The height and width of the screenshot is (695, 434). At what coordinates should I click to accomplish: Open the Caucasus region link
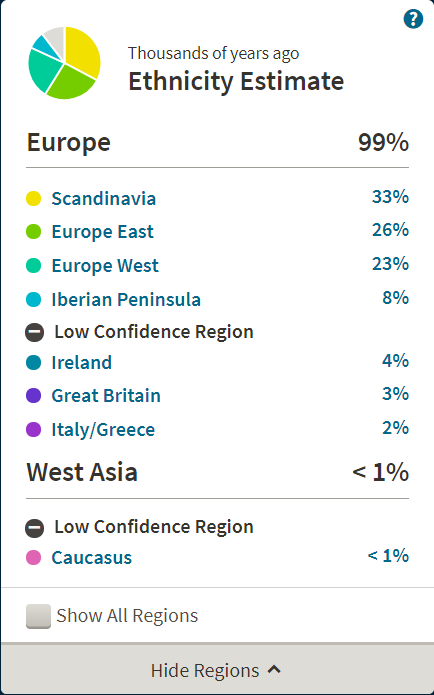(92, 558)
